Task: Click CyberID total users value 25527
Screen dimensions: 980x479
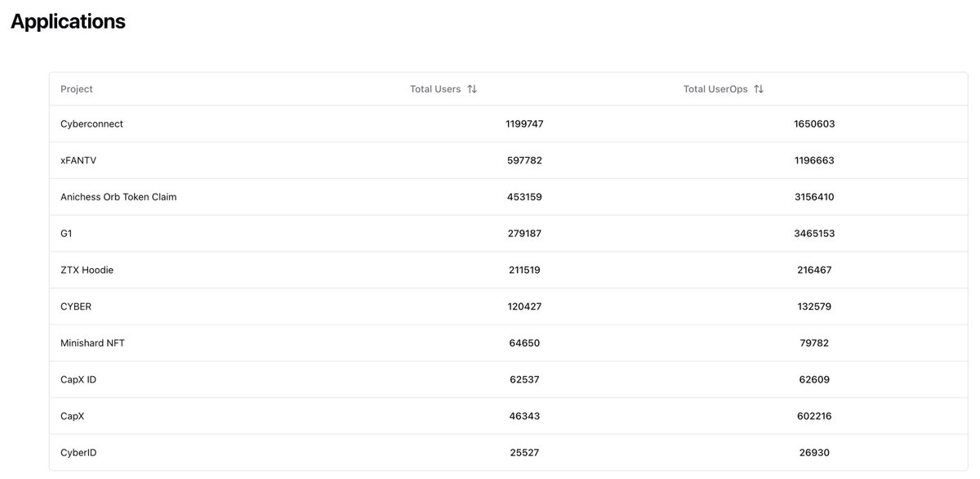Action: (x=524, y=452)
